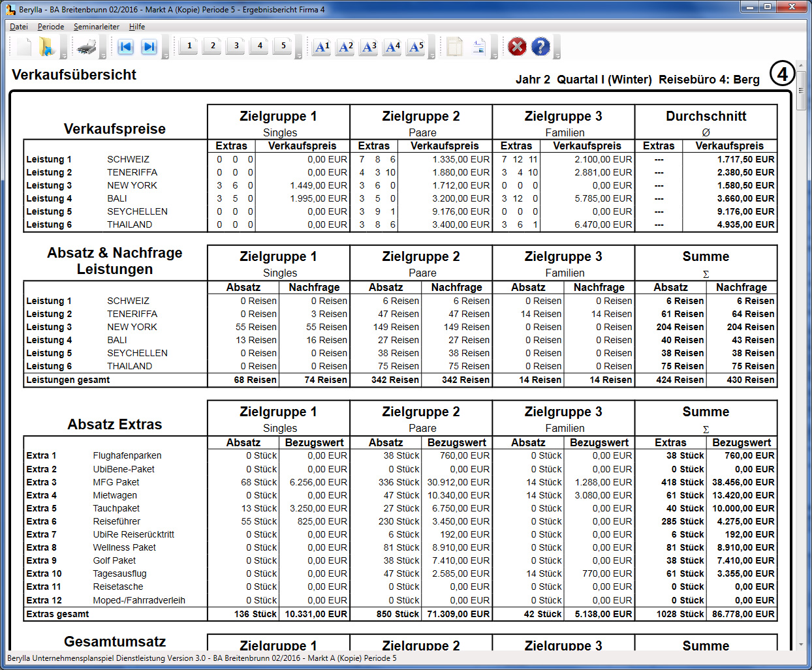Select font size A1 icon
Screen dimensions: 812x670
[x=322, y=46]
